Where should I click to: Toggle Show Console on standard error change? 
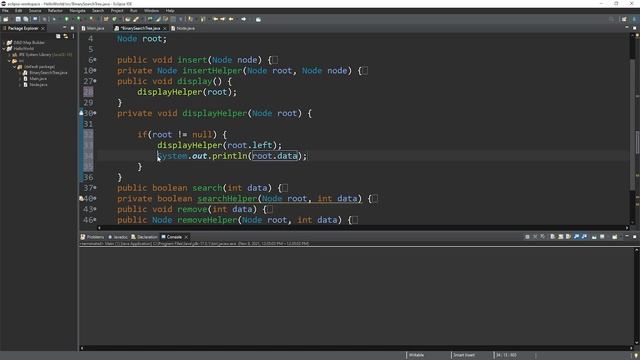tap(584, 237)
